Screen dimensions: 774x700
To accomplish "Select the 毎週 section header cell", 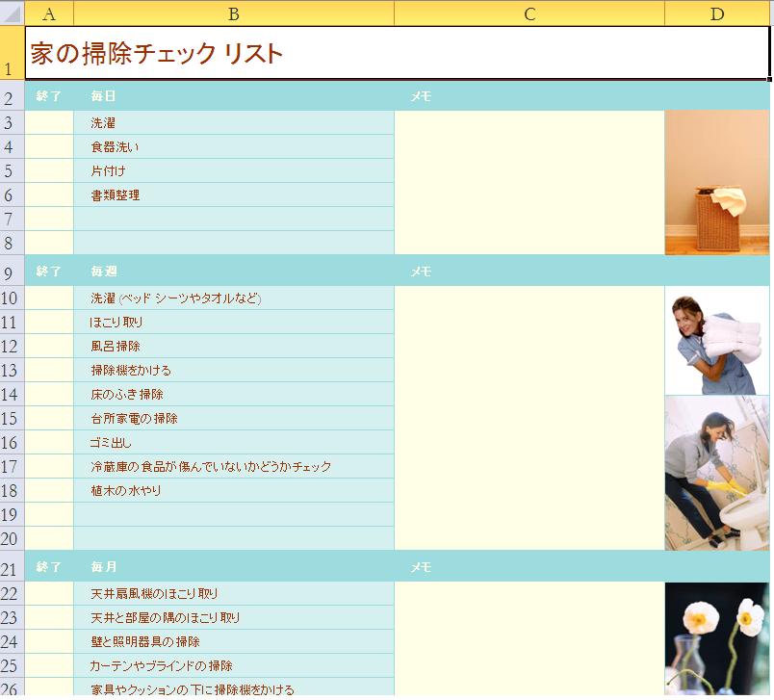I will [234, 272].
